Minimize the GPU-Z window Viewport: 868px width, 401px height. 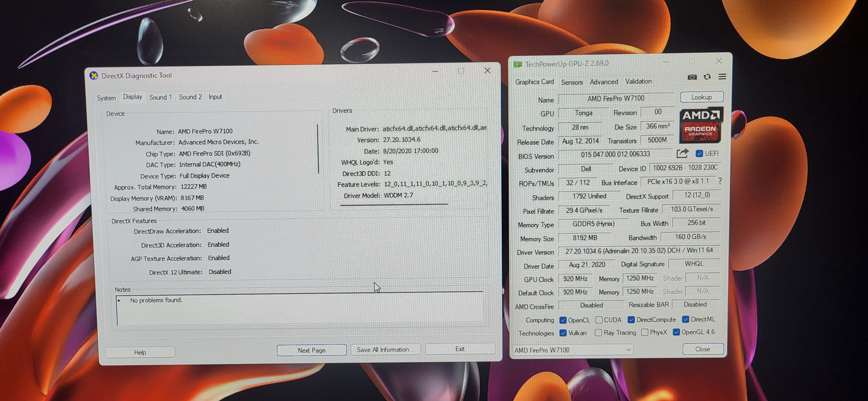pos(665,61)
